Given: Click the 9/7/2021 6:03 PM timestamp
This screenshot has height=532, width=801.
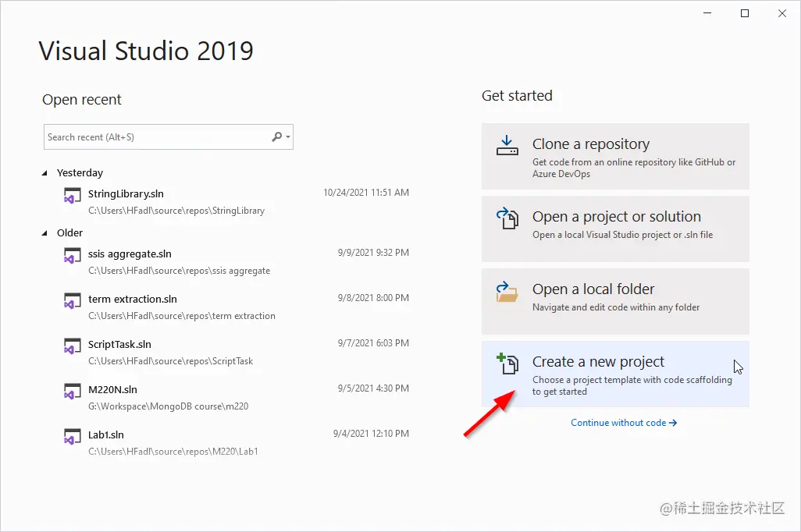Looking at the screenshot, I should click(373, 343).
